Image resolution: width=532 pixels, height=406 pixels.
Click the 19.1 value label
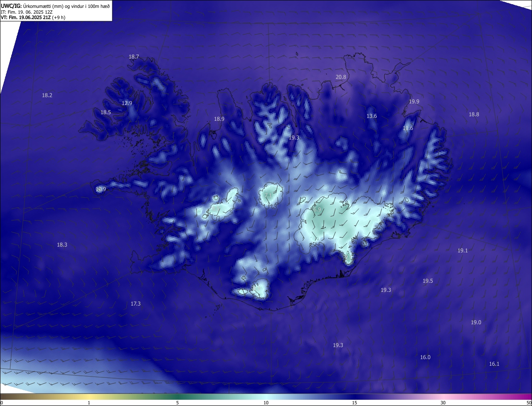(x=463, y=251)
